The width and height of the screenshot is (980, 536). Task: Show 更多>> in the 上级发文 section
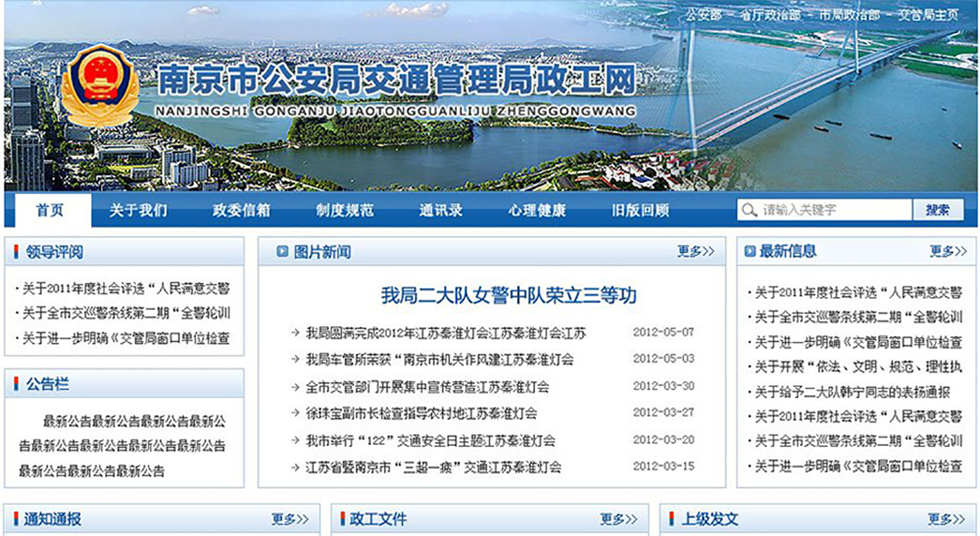pyautogui.click(x=946, y=519)
